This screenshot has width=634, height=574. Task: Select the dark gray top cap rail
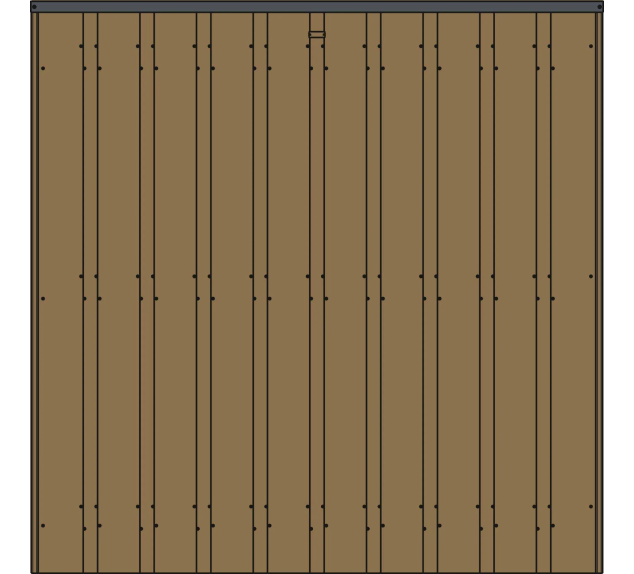coord(317,6)
